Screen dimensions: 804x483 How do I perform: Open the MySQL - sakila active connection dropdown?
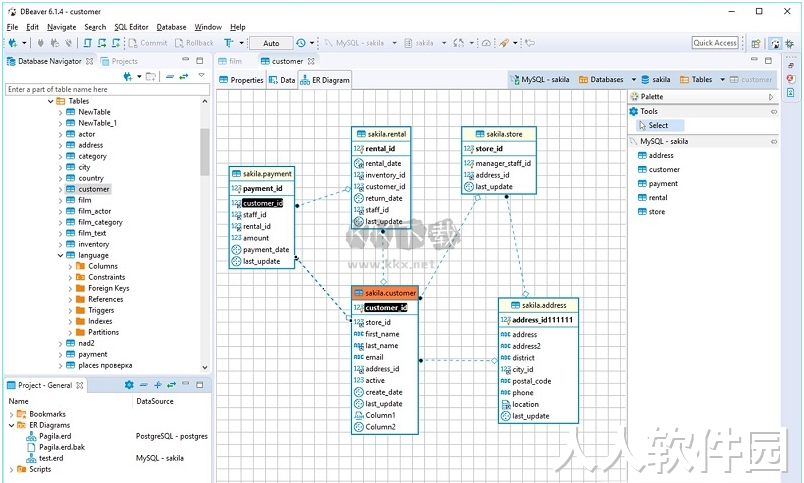click(x=394, y=43)
